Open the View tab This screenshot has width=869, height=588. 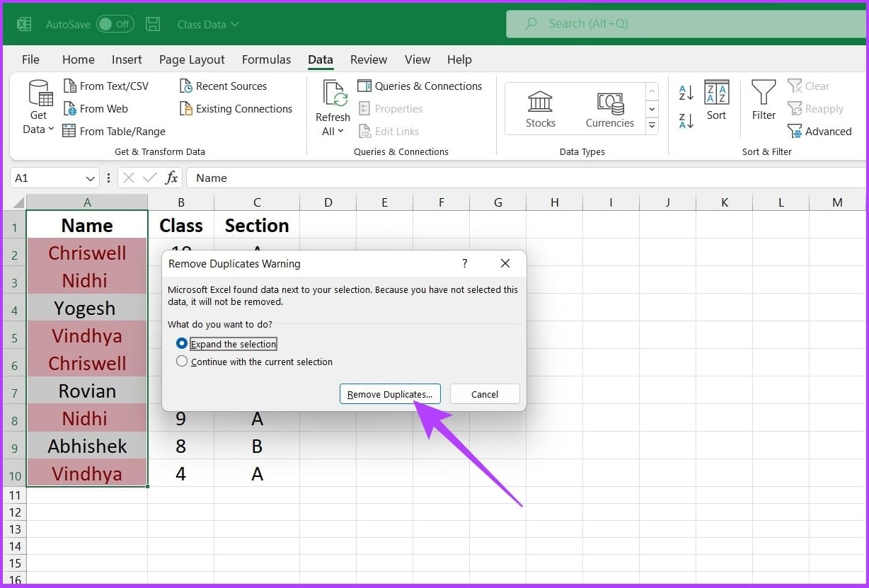point(418,59)
